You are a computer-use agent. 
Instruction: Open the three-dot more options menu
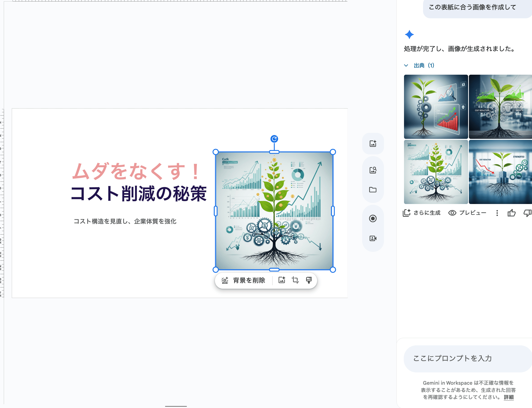coord(497,213)
